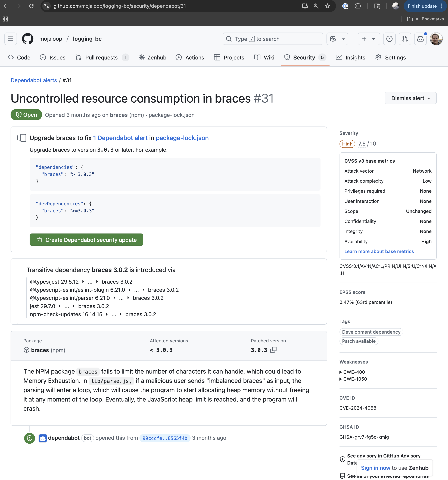Expand Copilot dropdown arrow
Screen dimensions: 448x480
click(x=343, y=39)
